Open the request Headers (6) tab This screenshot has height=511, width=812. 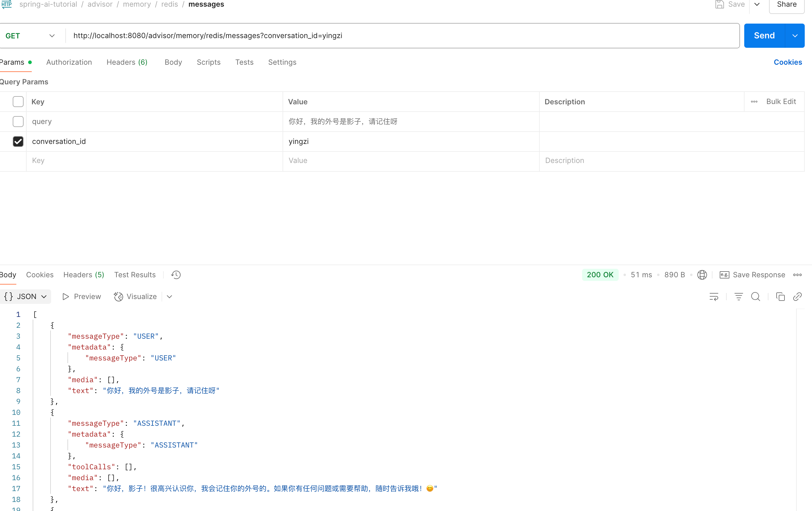coord(127,62)
